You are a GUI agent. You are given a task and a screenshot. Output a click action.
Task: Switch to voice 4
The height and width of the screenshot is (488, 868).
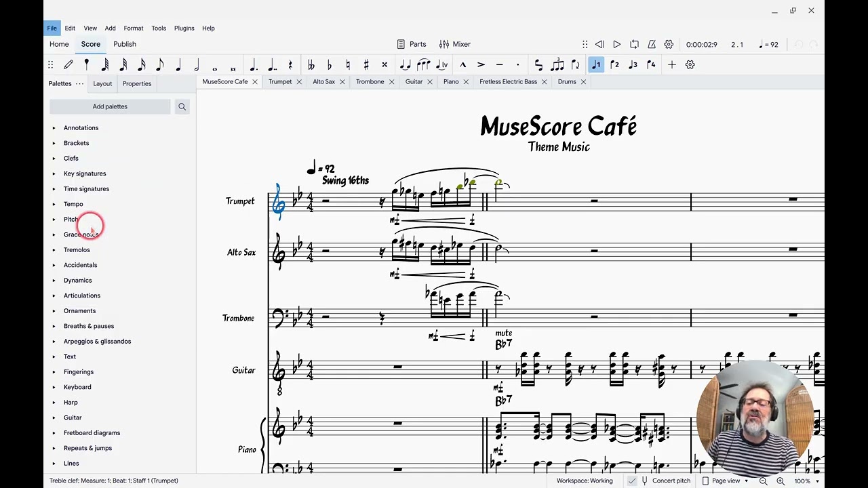coord(651,64)
